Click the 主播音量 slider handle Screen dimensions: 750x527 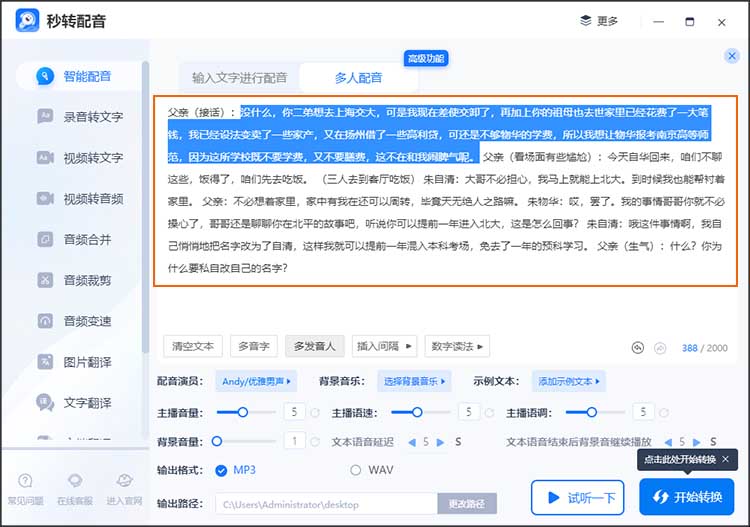coord(243,412)
